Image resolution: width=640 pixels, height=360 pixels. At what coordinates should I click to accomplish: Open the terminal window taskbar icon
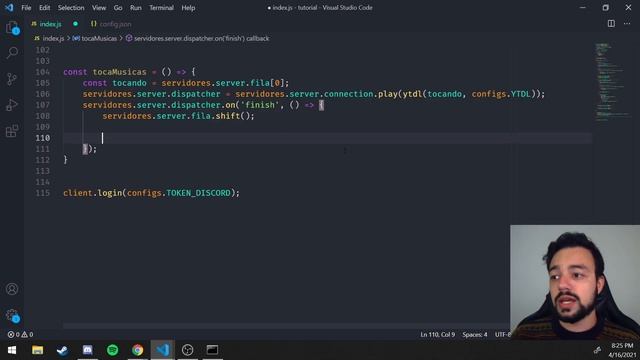[212, 350]
